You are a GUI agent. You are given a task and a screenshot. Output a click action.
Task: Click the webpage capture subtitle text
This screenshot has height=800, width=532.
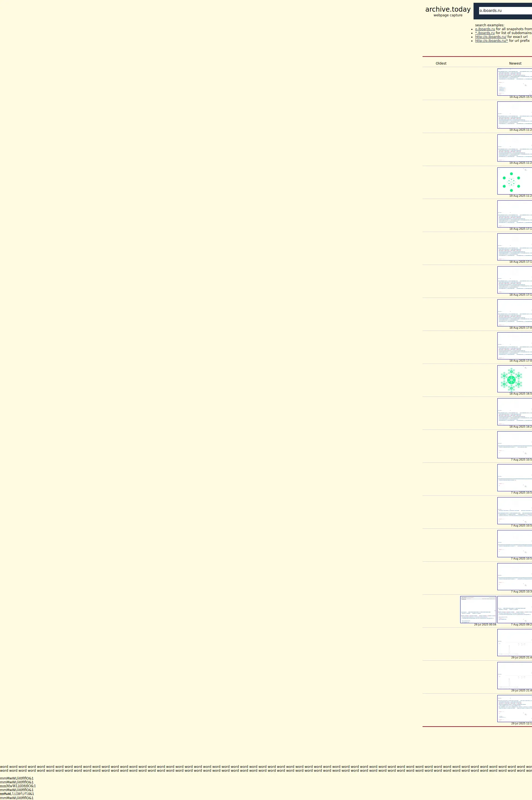pyautogui.click(x=447, y=15)
